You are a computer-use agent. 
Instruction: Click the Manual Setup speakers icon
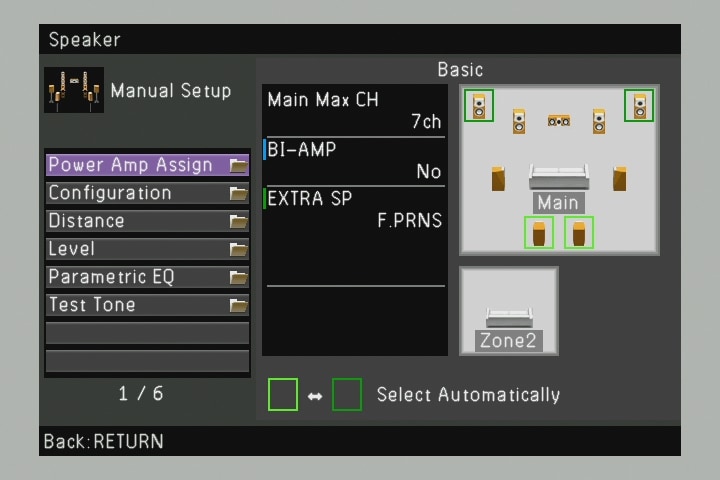tap(74, 91)
